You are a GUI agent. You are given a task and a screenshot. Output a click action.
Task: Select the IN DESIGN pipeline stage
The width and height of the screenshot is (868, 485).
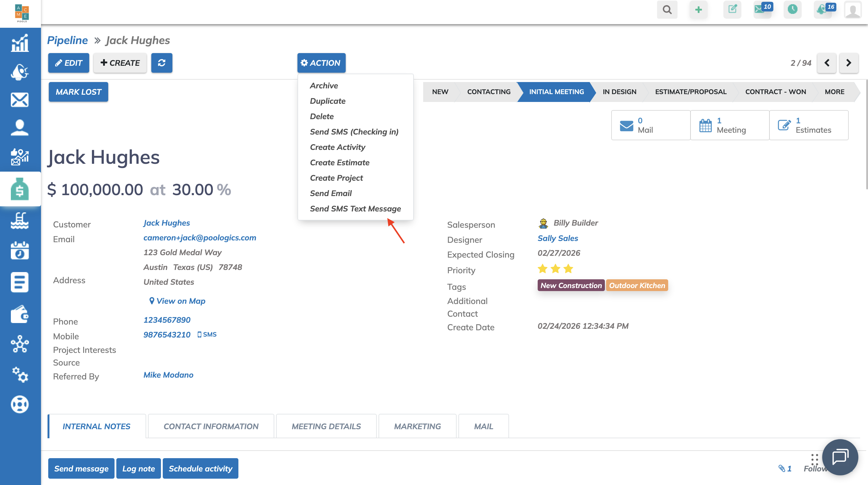pos(619,92)
